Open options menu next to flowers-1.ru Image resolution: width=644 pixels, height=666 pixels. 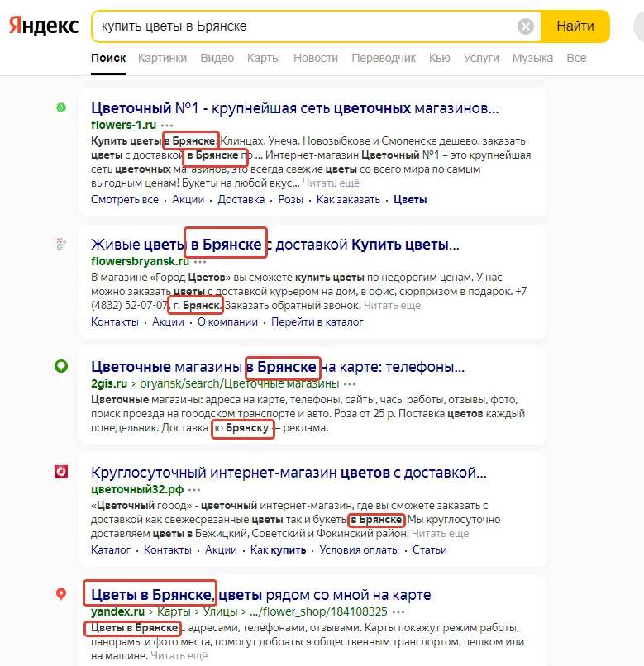[168, 125]
